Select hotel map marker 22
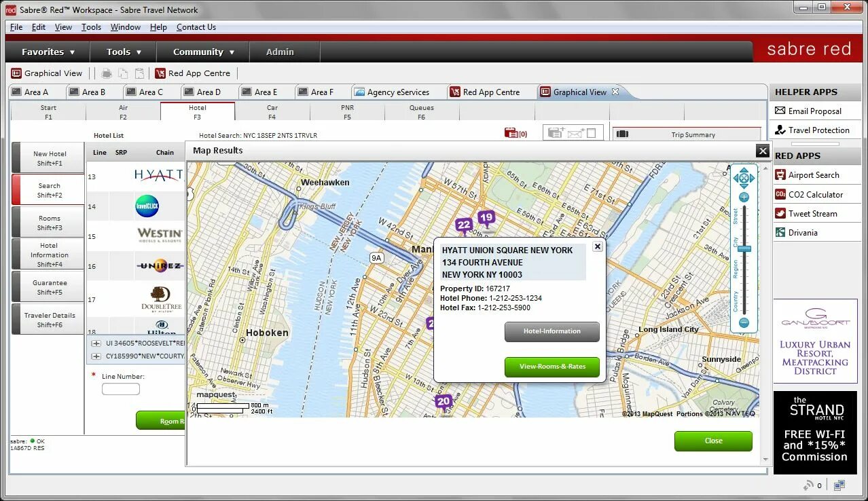 click(464, 225)
